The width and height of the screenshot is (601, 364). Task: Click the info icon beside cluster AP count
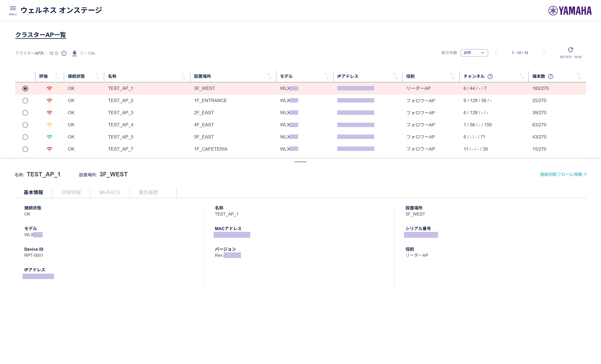(64, 53)
